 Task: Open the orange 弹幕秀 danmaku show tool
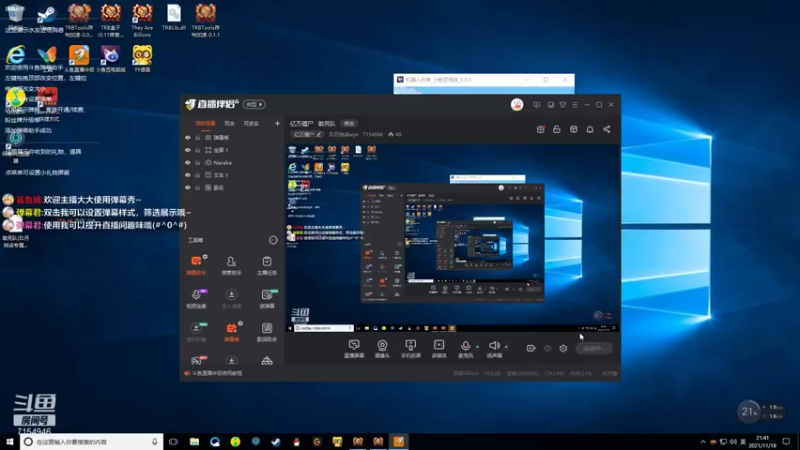[x=231, y=332]
